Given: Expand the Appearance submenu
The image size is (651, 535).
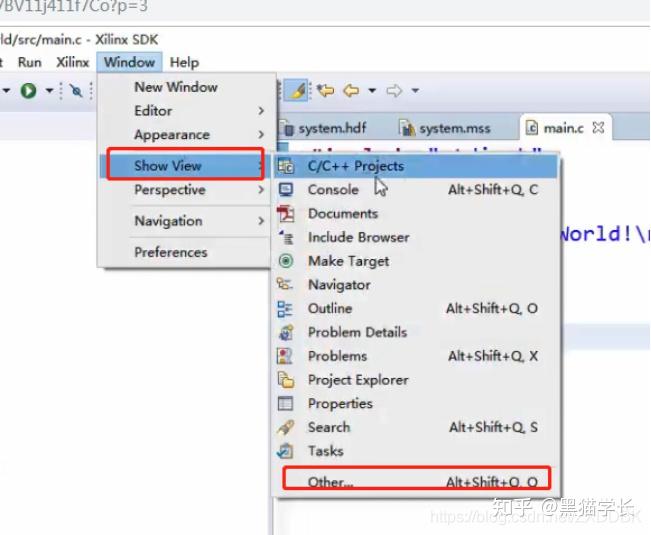Looking at the screenshot, I should click(x=187, y=134).
